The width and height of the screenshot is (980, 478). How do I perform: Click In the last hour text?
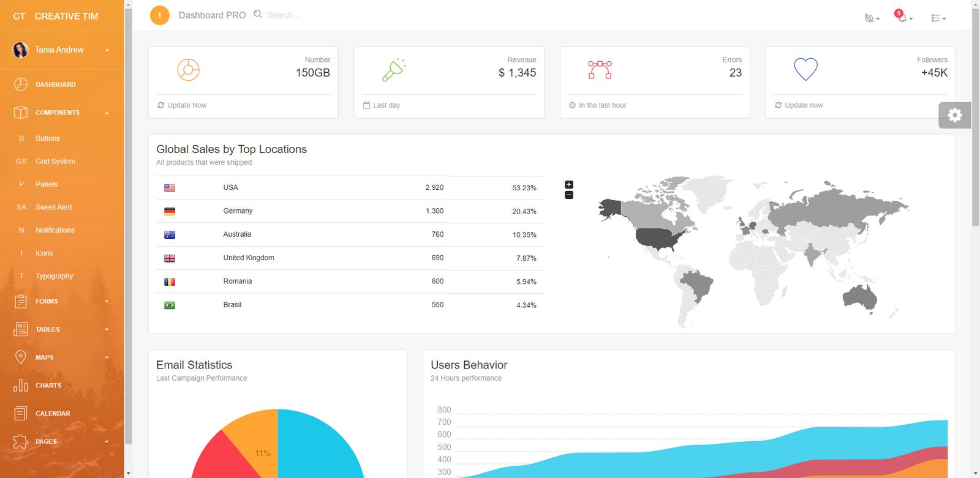click(x=603, y=105)
